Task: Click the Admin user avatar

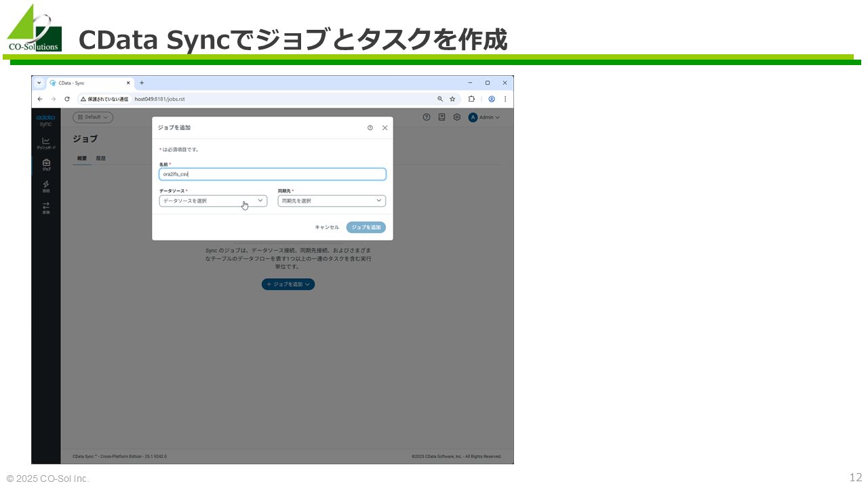Action: coord(473,117)
